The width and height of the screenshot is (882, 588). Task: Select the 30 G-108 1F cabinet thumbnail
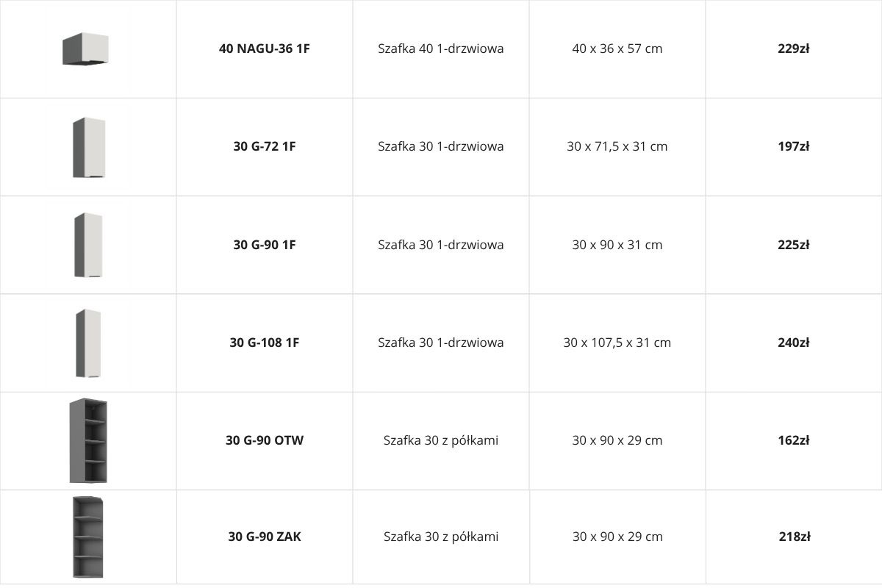point(88,343)
